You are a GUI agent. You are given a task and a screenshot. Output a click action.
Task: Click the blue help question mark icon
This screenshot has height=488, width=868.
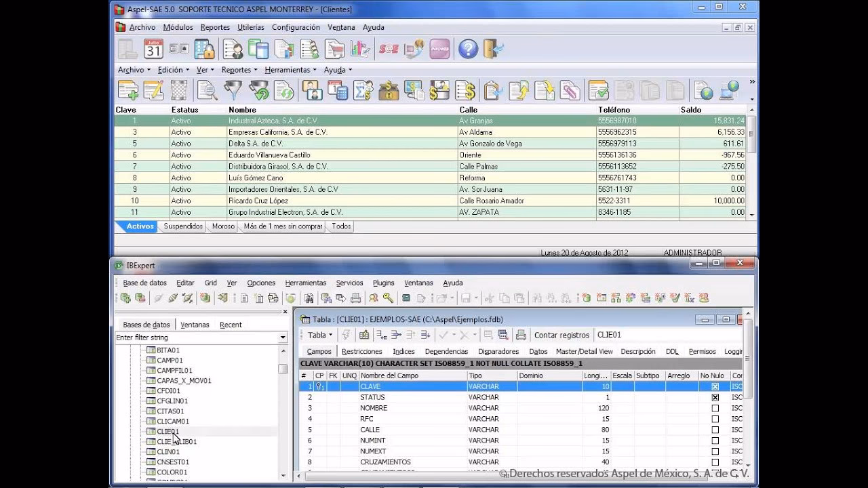pos(468,49)
